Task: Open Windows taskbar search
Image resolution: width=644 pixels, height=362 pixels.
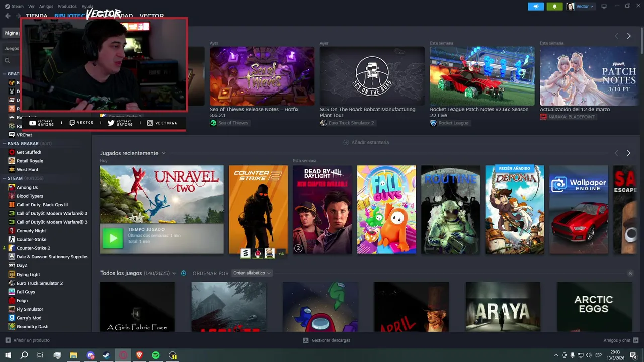Action: 24,355
